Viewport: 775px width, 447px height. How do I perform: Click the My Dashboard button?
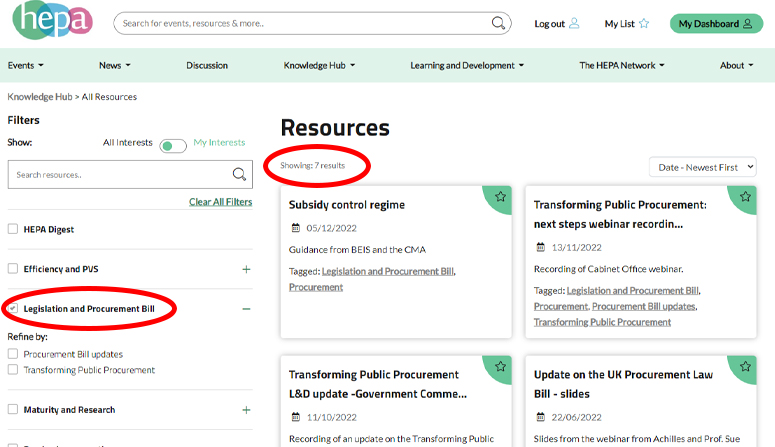[x=715, y=24]
